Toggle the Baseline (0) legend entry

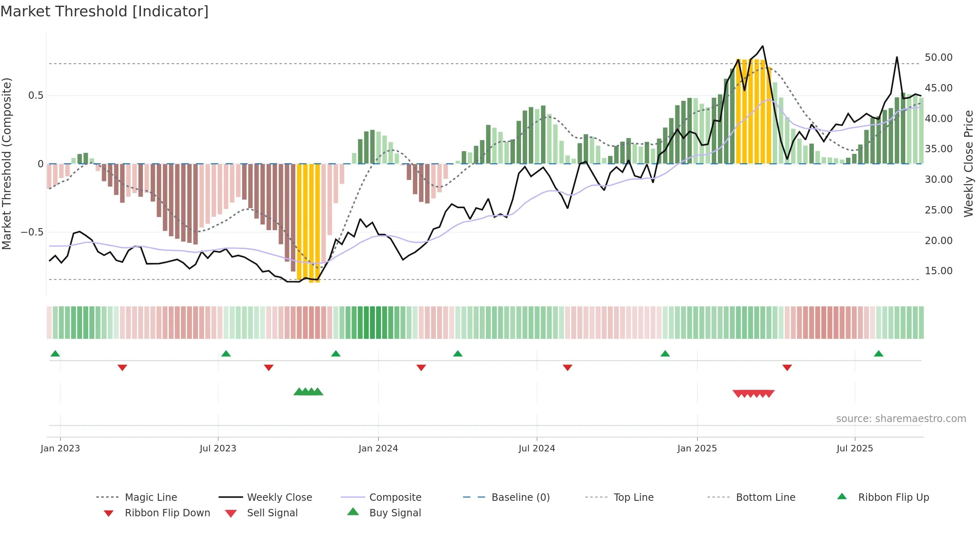506,497
